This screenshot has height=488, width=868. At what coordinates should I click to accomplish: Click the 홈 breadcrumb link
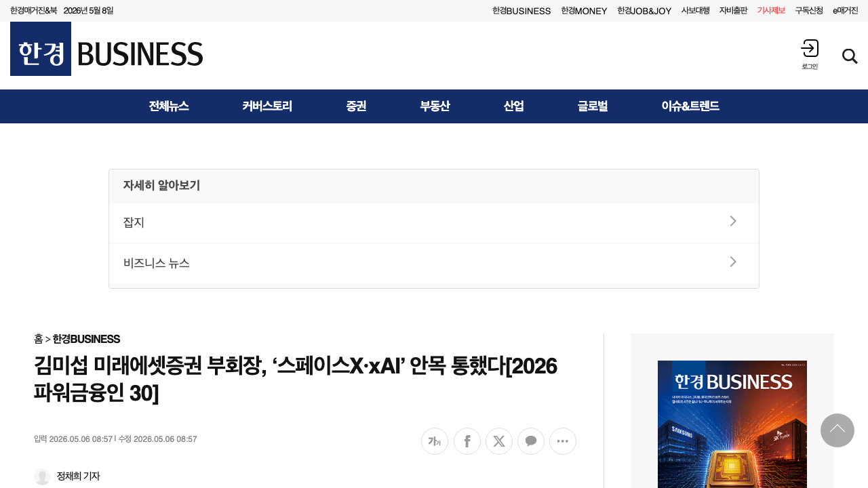(38, 339)
